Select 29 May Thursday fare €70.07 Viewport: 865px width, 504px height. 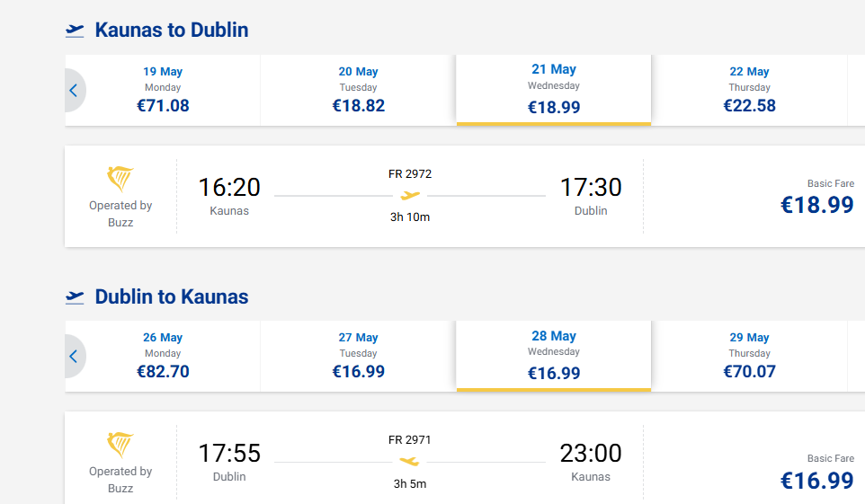pos(749,357)
